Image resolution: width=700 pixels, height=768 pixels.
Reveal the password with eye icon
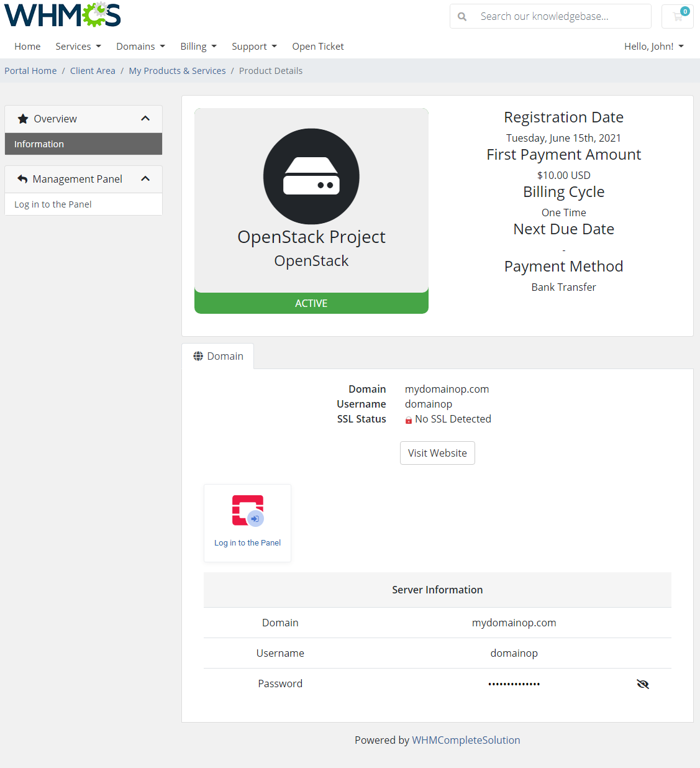(x=643, y=684)
